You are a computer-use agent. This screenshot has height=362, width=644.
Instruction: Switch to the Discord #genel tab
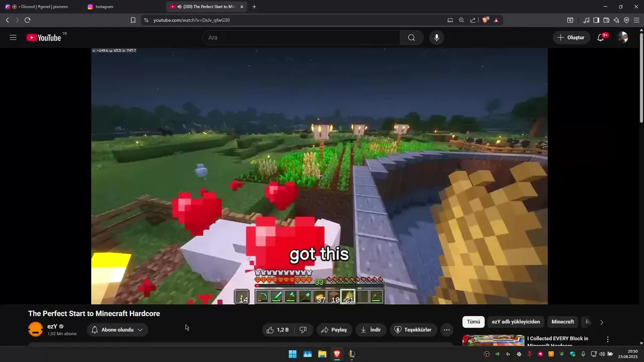click(x=43, y=7)
